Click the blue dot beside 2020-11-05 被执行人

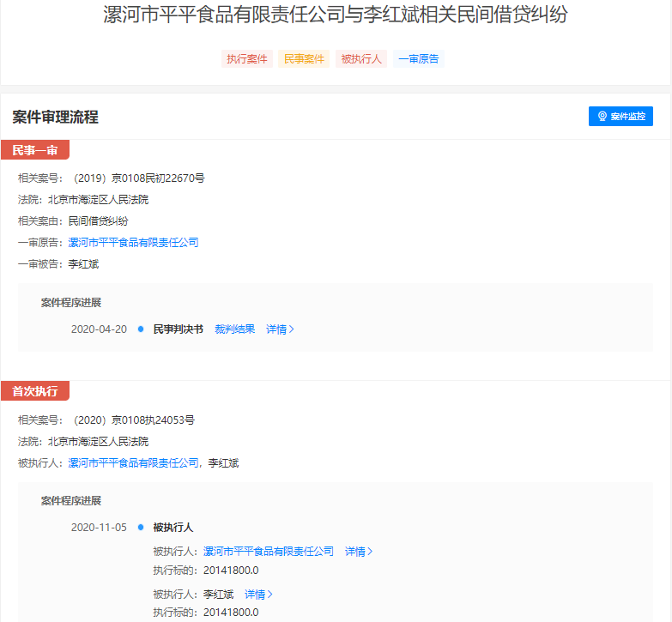(141, 527)
